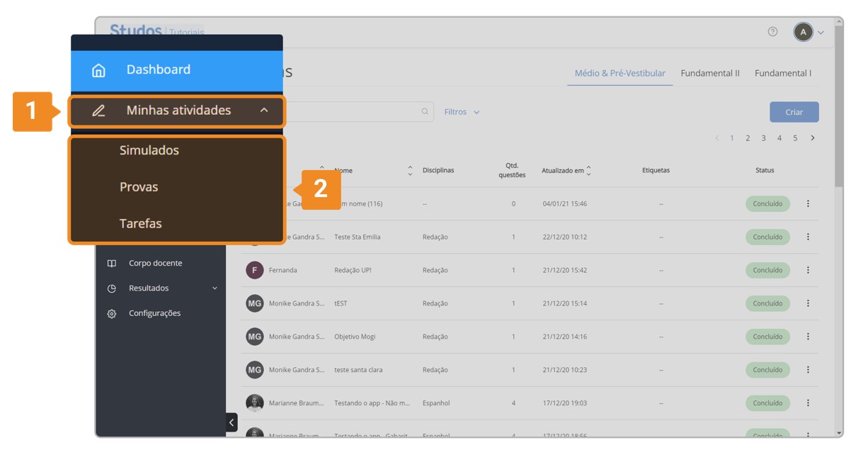Open Simulados in the sidebar
The image size is (868, 450).
149,150
